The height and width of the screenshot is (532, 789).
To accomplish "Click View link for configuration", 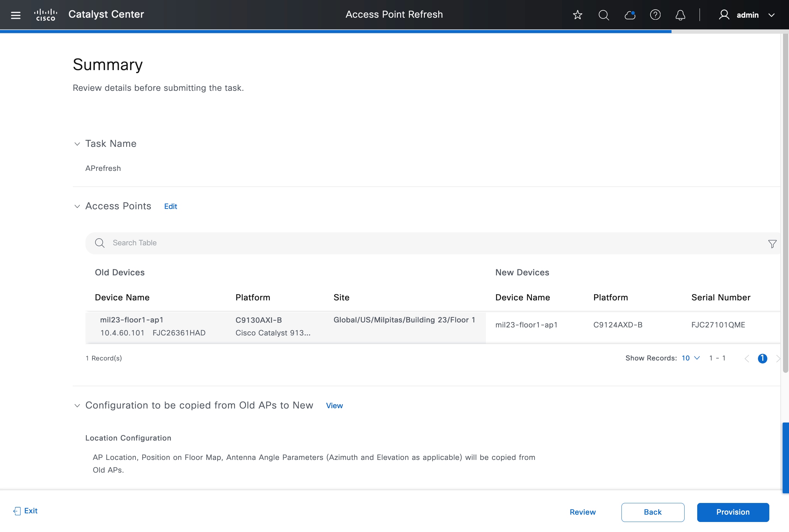I will (x=334, y=406).
